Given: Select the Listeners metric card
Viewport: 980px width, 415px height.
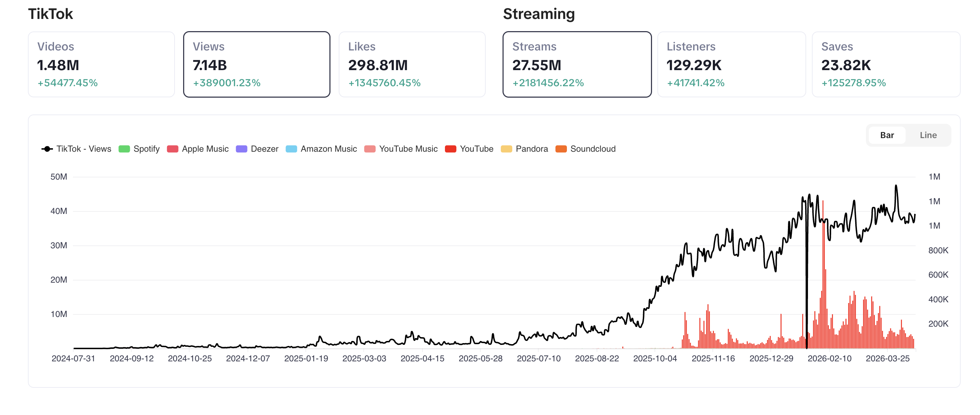Looking at the screenshot, I should pos(731,64).
